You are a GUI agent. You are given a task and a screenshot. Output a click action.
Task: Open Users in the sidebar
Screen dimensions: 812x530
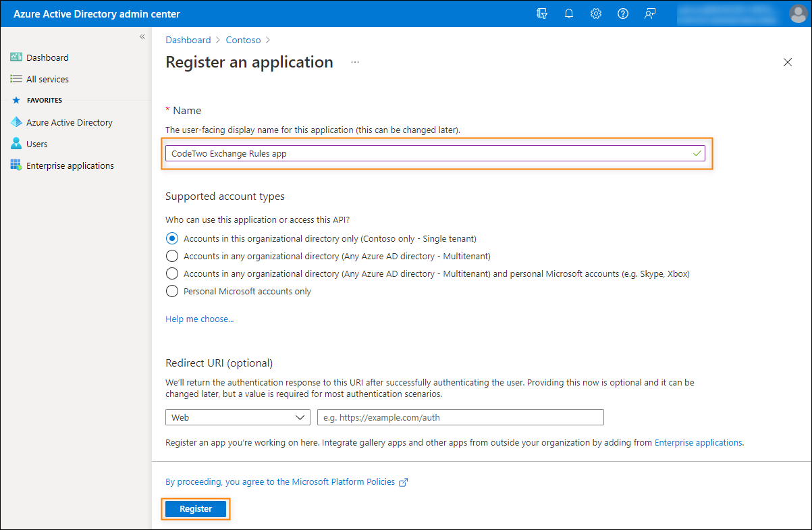[37, 144]
